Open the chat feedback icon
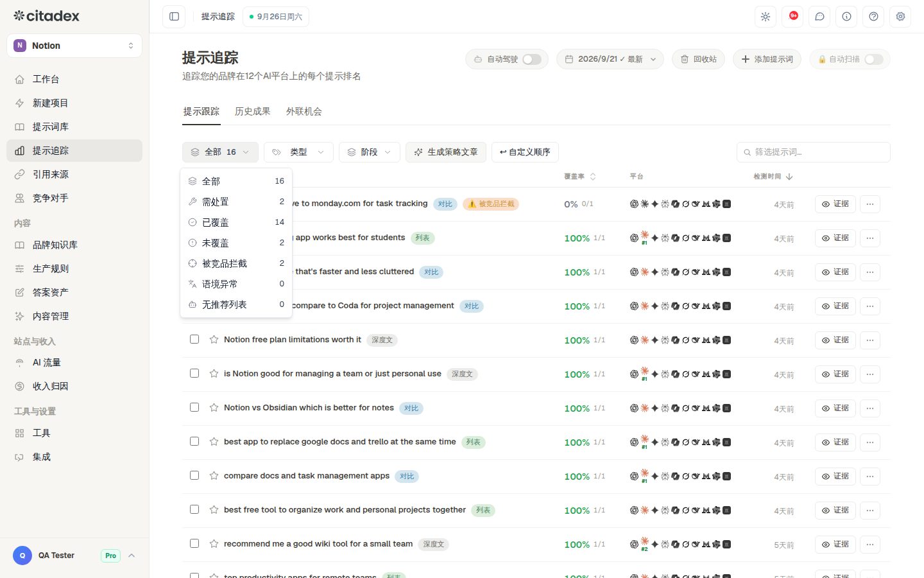The height and width of the screenshot is (578, 924). click(x=819, y=17)
